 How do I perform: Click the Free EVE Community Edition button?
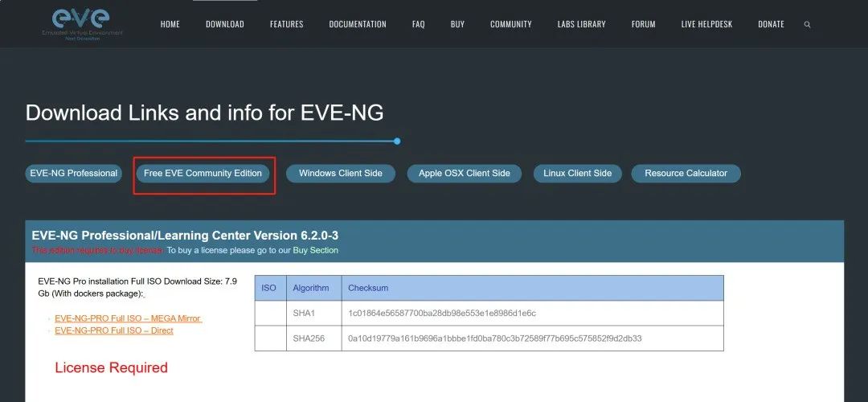coord(203,174)
